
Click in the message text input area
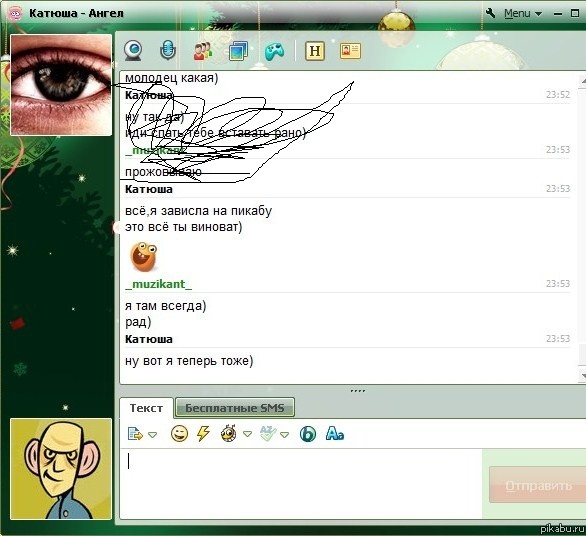pos(301,484)
